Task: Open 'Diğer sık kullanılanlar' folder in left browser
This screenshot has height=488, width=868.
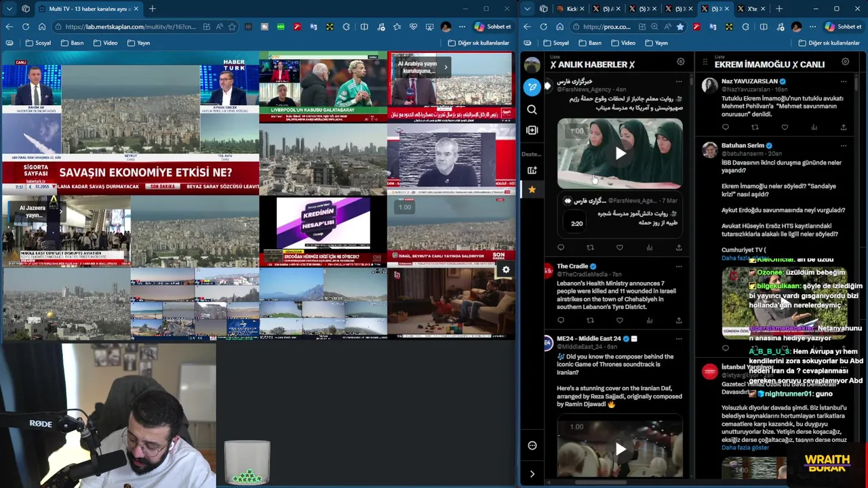Action: pyautogui.click(x=478, y=43)
